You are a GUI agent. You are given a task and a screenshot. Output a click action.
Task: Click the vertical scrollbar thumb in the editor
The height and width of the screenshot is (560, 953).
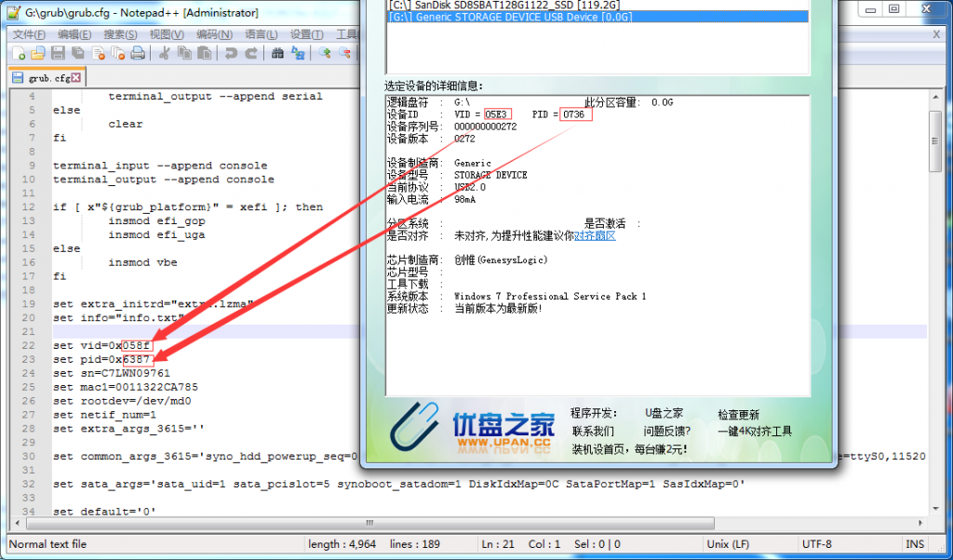(x=935, y=141)
